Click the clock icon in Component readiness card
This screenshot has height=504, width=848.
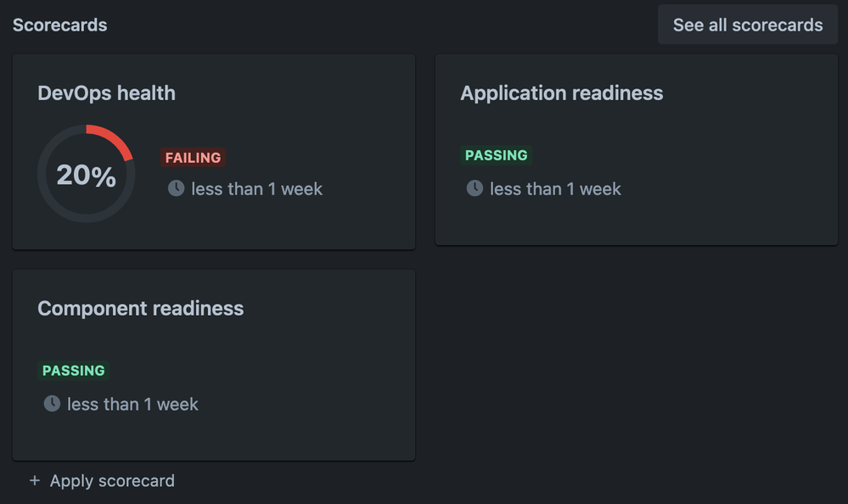tap(52, 403)
